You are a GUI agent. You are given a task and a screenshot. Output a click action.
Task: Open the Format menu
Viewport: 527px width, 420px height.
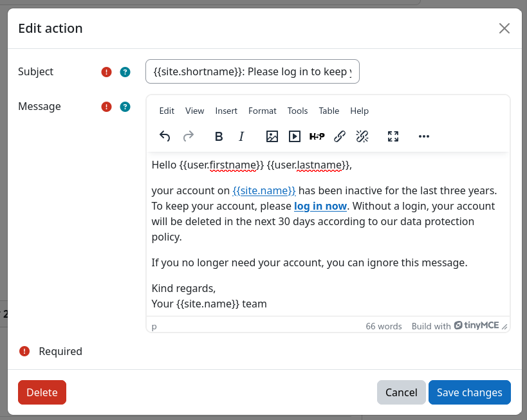(x=262, y=111)
